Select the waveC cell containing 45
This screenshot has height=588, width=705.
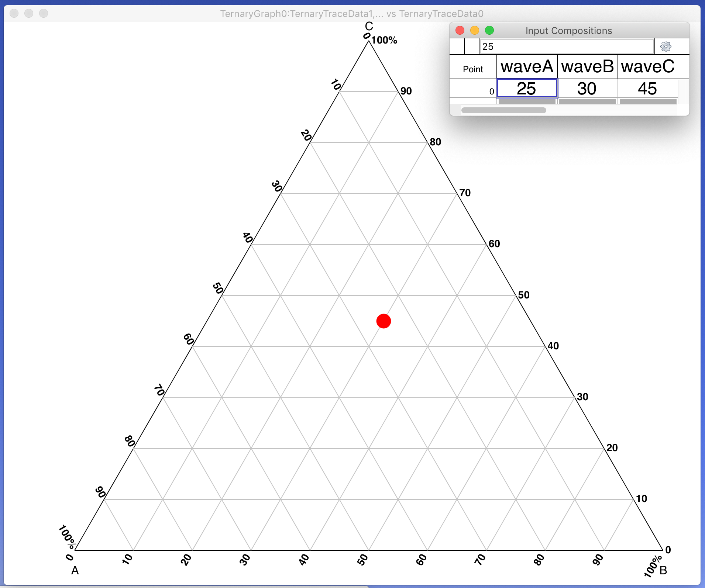648,89
